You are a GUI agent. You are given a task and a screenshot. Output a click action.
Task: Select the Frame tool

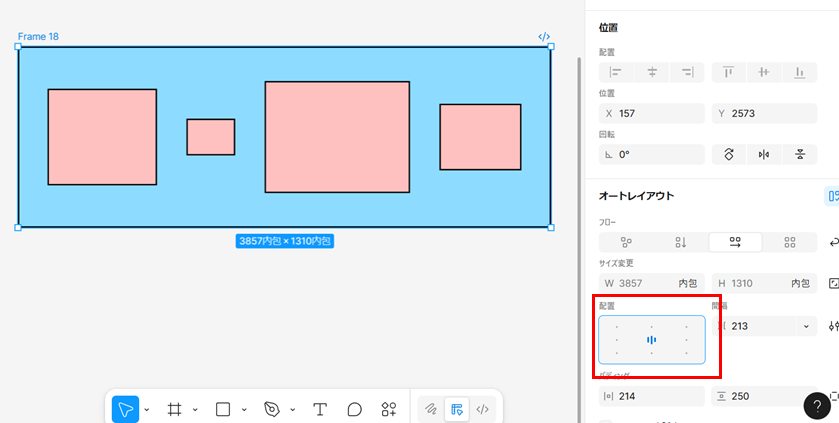(174, 409)
